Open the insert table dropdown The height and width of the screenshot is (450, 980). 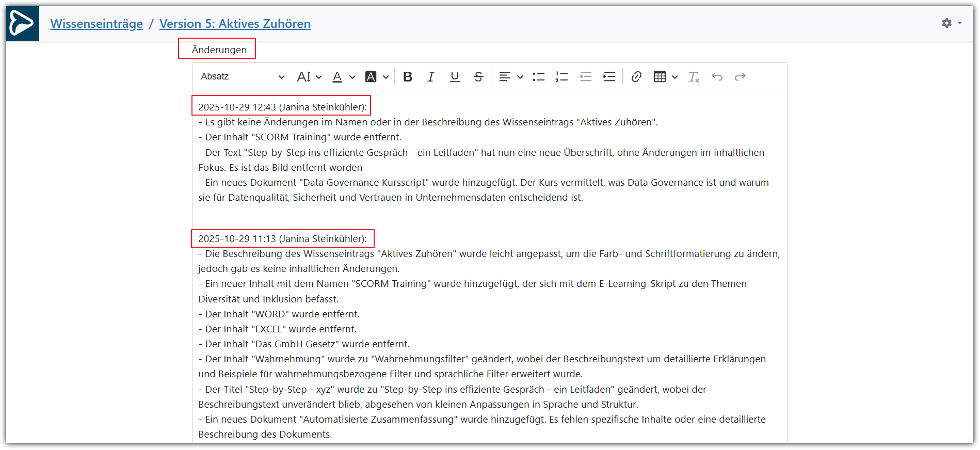(665, 77)
